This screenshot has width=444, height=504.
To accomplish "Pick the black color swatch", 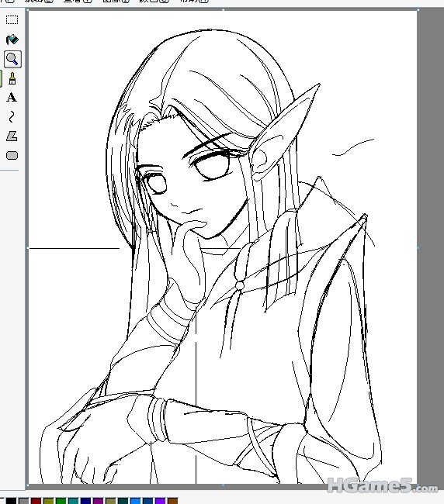I will [12, 501].
